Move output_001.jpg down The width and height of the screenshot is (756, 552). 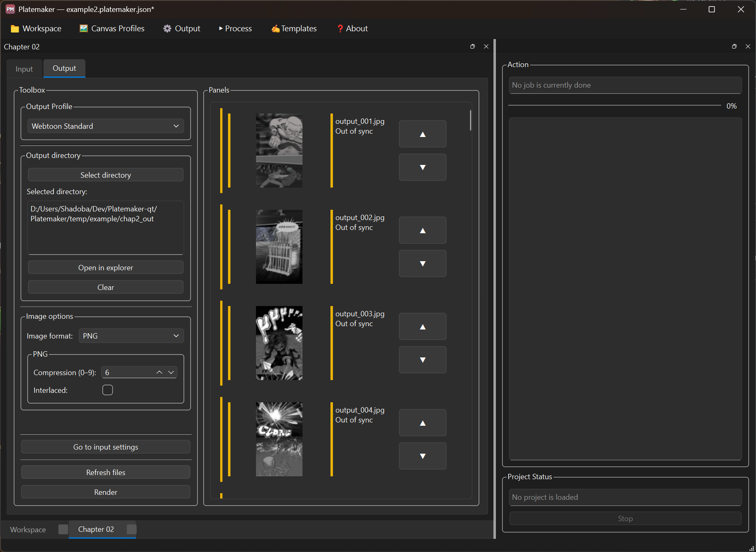(423, 167)
